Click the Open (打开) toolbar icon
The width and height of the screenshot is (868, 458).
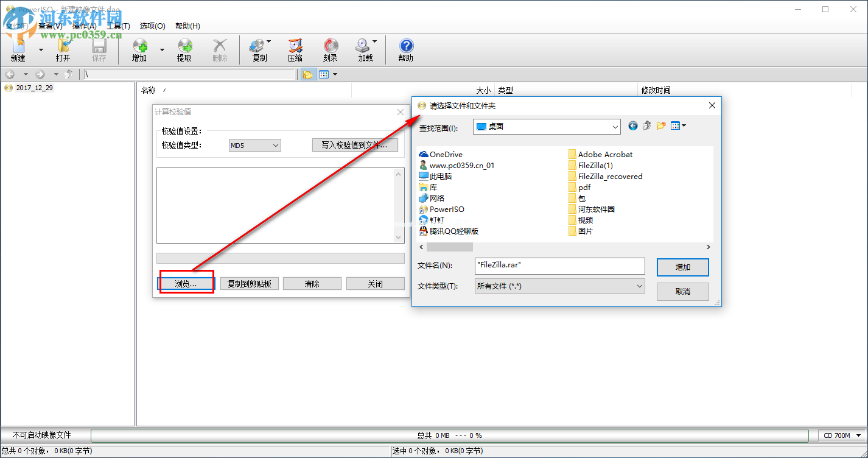pos(63,50)
